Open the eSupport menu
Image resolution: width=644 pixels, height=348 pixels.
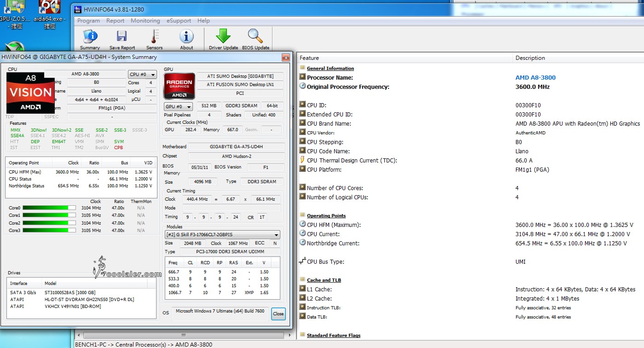click(179, 21)
